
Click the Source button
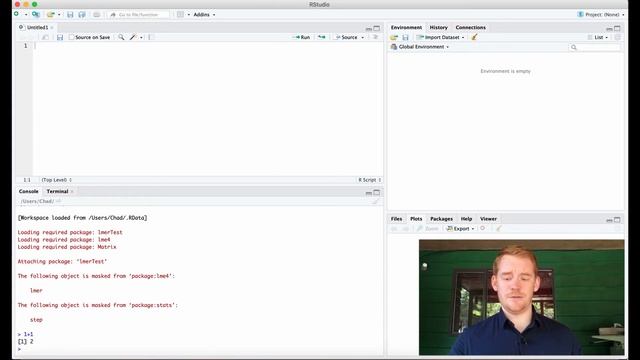click(x=346, y=37)
